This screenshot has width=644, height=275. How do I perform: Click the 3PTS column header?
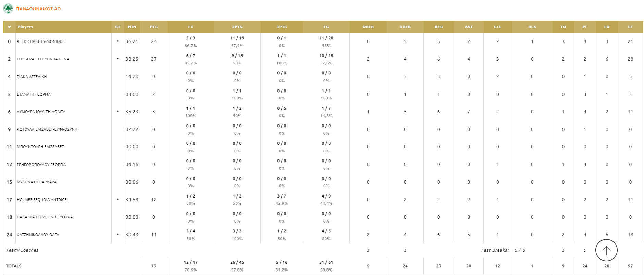point(282,27)
